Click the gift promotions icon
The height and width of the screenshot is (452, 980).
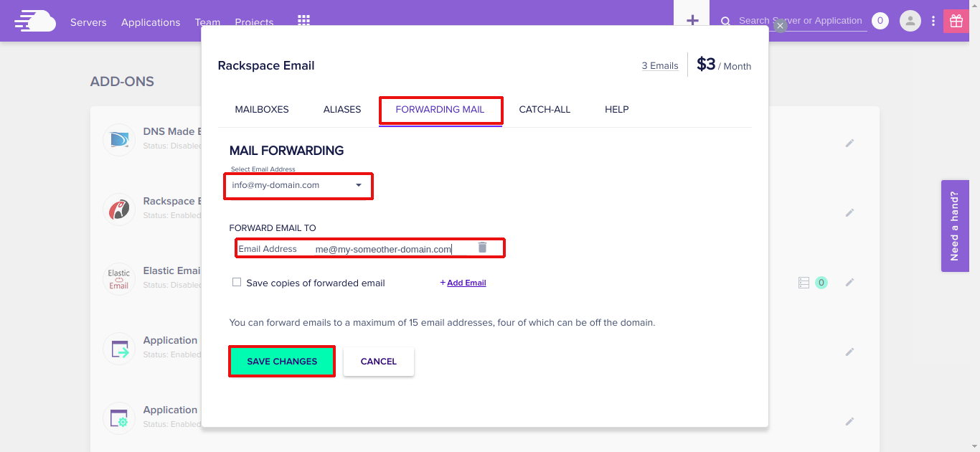click(x=956, y=21)
